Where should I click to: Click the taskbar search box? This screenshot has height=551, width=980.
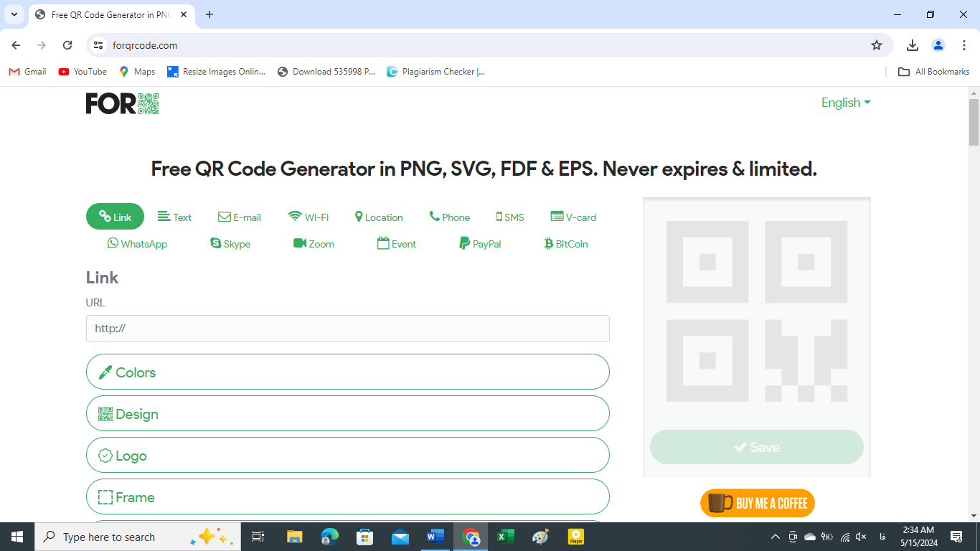138,537
